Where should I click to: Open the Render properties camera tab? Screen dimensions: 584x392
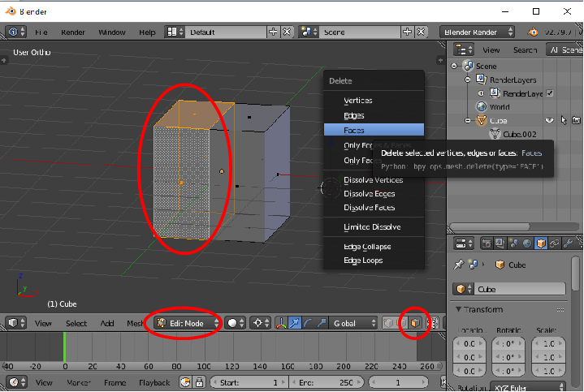487,243
